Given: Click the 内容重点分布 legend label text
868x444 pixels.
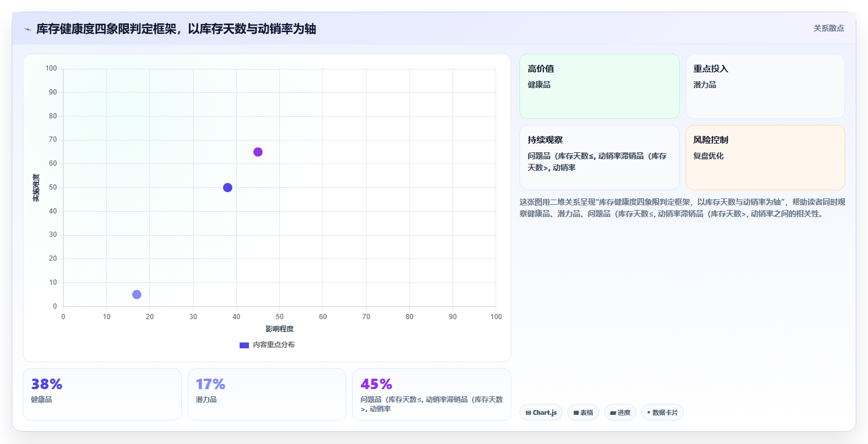Looking at the screenshot, I should click(x=274, y=345).
